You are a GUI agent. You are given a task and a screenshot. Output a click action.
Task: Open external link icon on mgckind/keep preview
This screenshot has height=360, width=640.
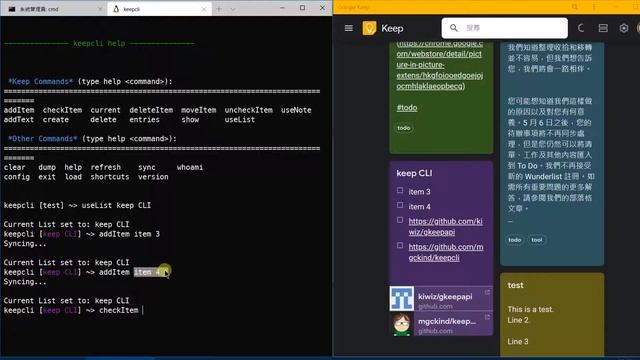487,317
